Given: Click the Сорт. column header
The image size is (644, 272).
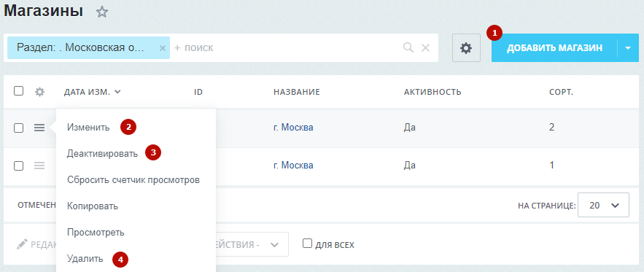Looking at the screenshot, I should point(561,92).
